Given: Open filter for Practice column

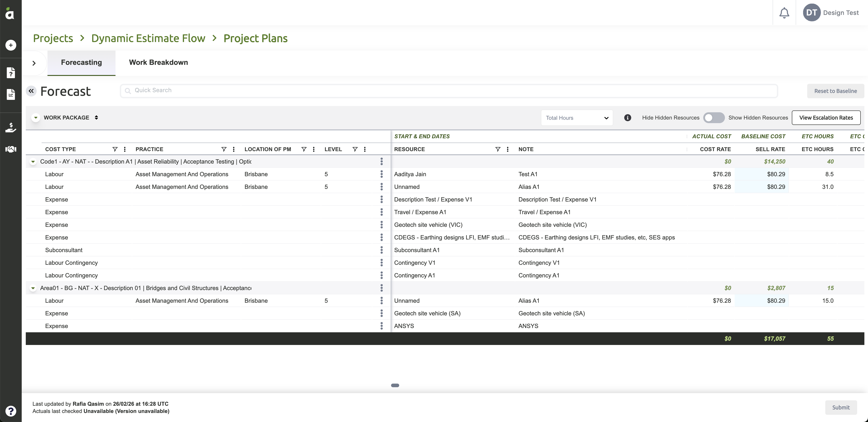Looking at the screenshot, I should point(224,149).
